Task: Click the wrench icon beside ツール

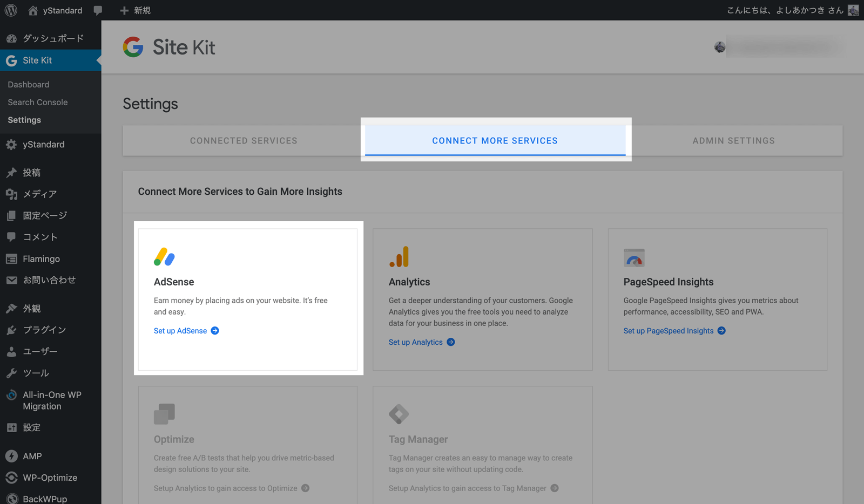Action: (x=11, y=373)
